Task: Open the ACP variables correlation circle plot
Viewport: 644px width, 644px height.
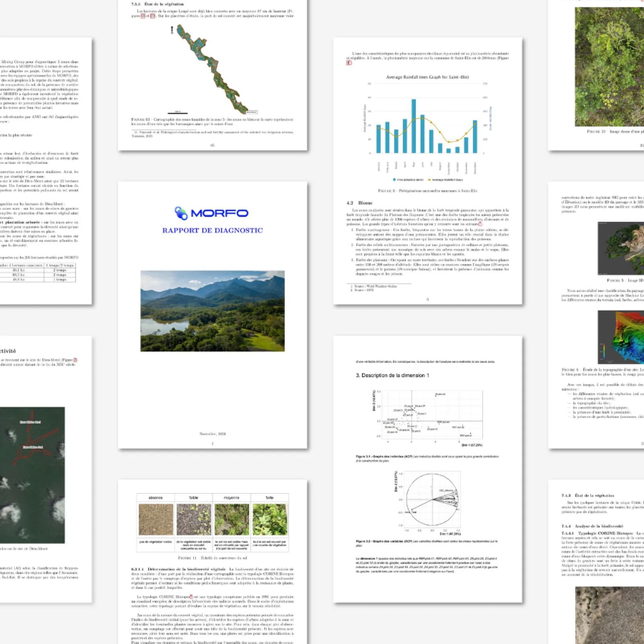Action: 427,504
